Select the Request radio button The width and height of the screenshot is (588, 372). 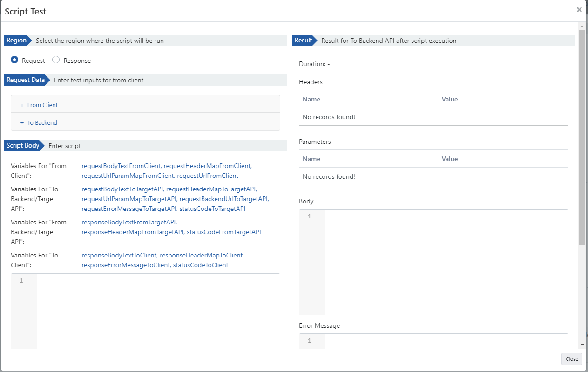pyautogui.click(x=14, y=60)
